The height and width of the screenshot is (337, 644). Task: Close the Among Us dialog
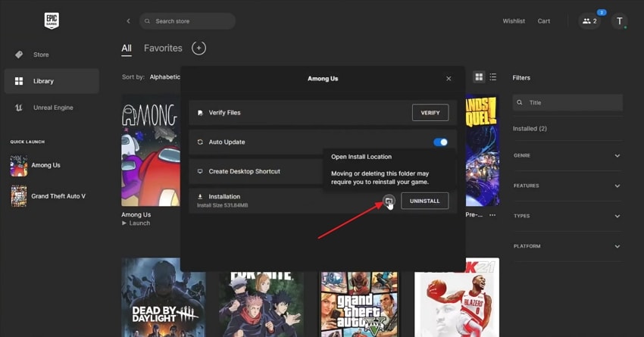[449, 79]
